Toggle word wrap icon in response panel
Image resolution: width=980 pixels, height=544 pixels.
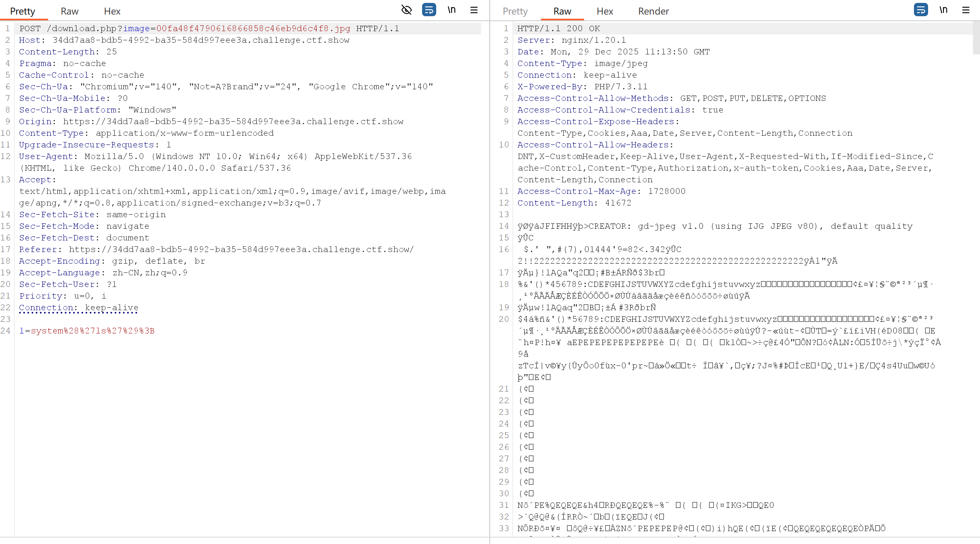(x=921, y=10)
